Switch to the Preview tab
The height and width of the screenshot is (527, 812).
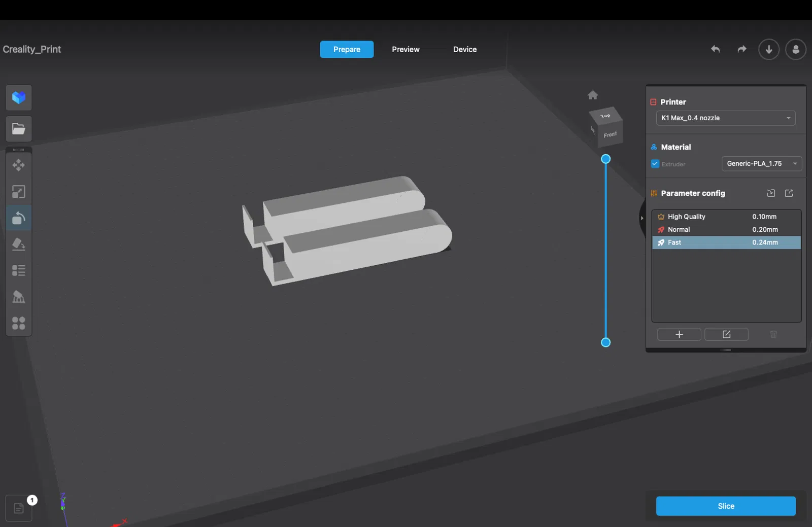point(405,49)
